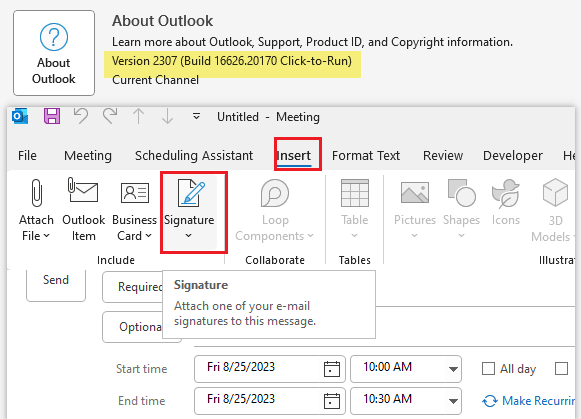Toggle the All day checkbox
Image resolution: width=581 pixels, height=419 pixels.
coord(488,369)
